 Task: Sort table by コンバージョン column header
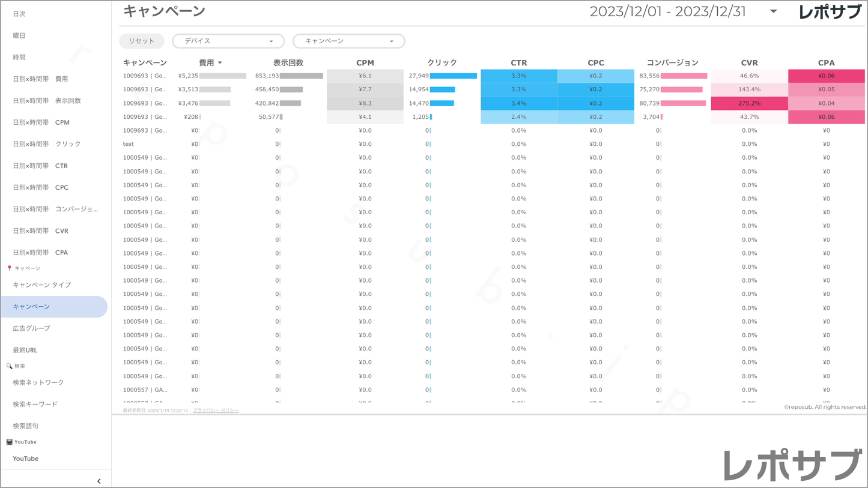click(x=672, y=62)
